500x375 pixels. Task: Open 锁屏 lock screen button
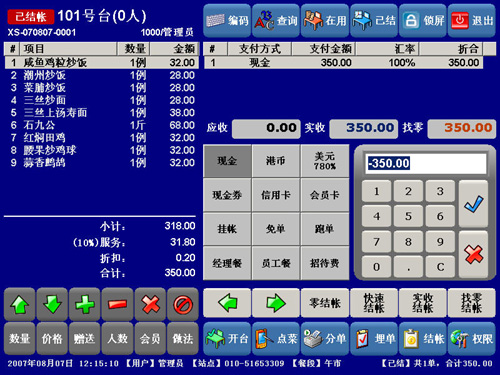423,21
